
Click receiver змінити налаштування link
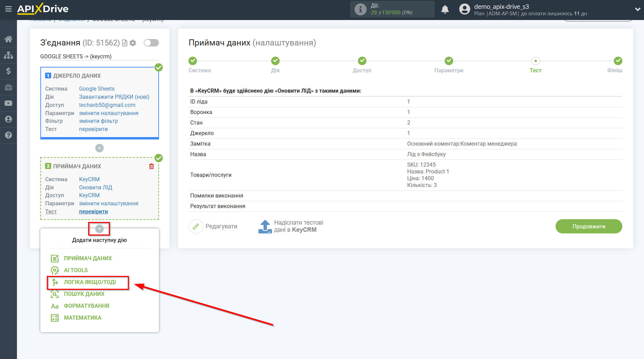tap(108, 203)
